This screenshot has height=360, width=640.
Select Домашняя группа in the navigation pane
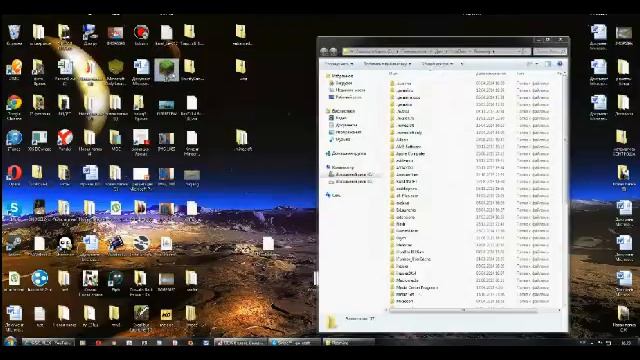click(x=346, y=153)
